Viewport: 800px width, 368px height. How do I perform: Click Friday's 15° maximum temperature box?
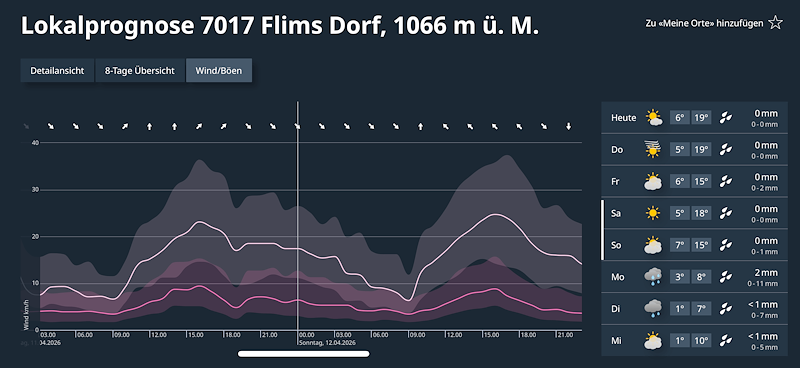[x=702, y=181]
